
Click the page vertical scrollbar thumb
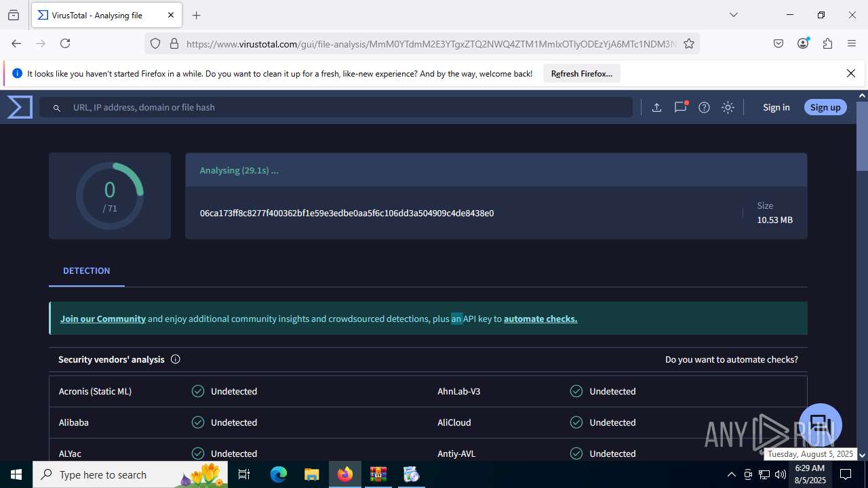click(x=862, y=136)
